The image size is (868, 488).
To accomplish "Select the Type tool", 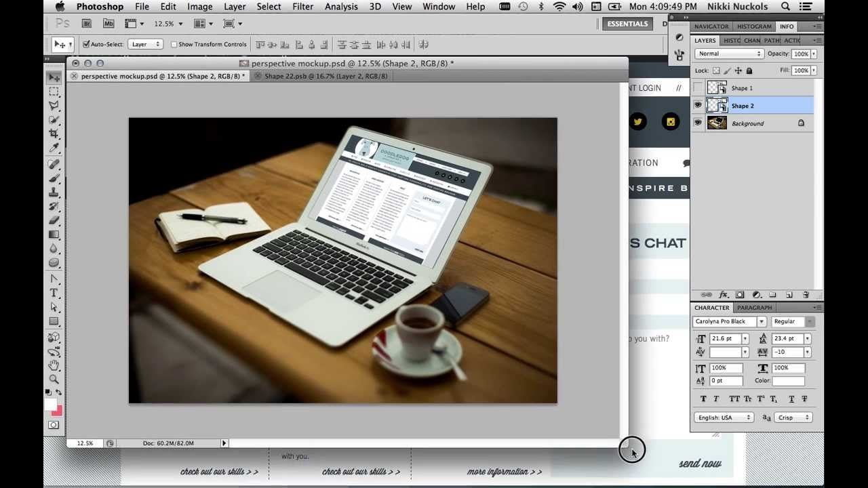I will pos(54,293).
